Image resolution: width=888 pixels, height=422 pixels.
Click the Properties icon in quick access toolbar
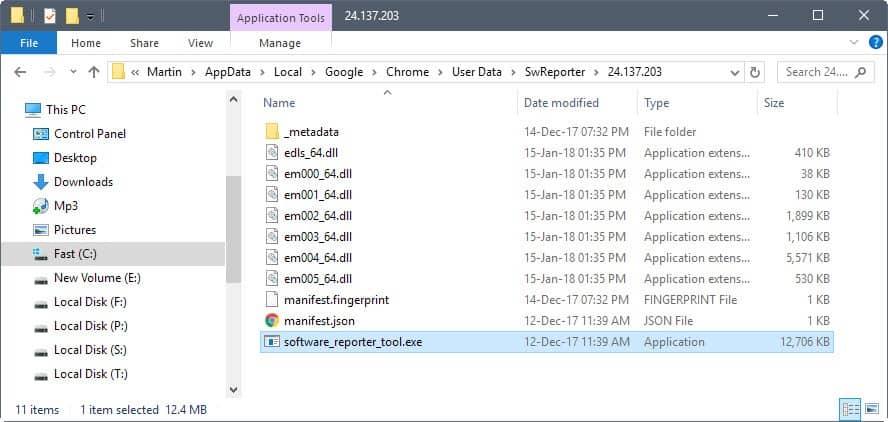[x=50, y=16]
